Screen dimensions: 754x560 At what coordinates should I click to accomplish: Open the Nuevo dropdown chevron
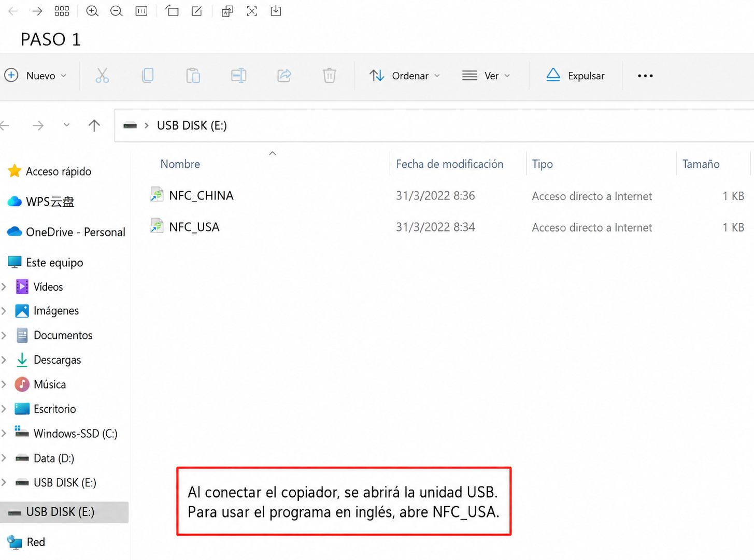64,76
